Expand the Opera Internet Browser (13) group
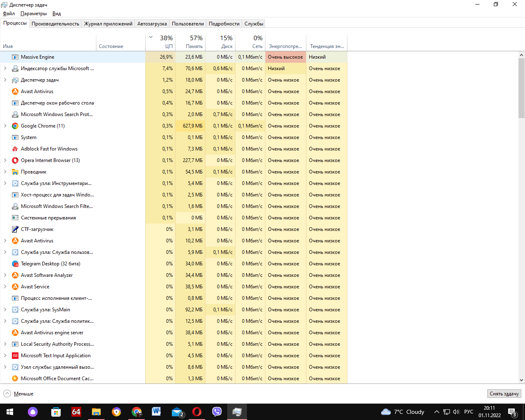525x420 pixels. tap(5, 160)
